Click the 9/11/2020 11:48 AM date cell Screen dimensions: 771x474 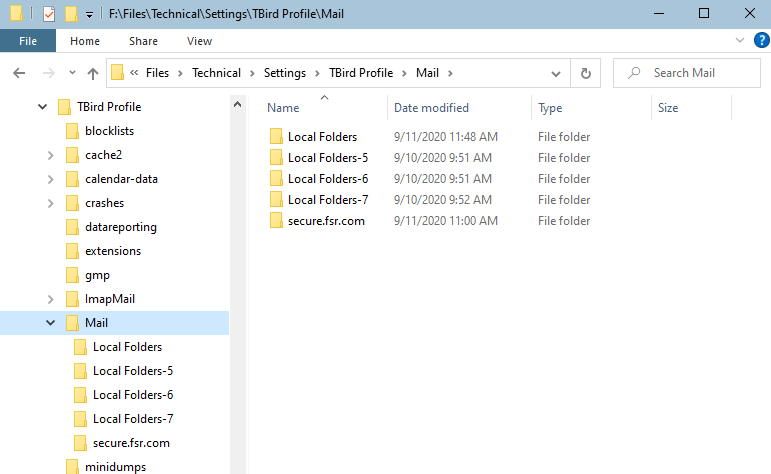[x=445, y=137]
